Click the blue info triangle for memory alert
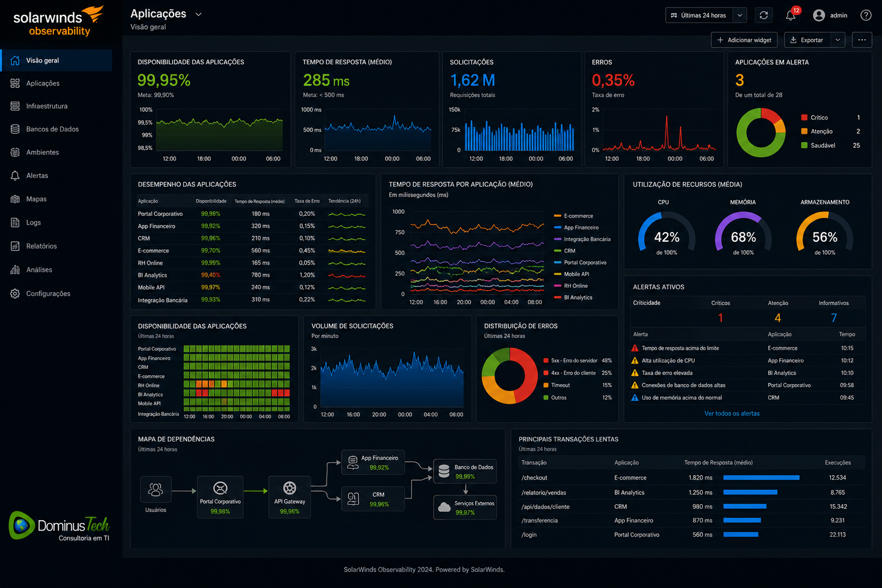The height and width of the screenshot is (588, 882). point(635,397)
